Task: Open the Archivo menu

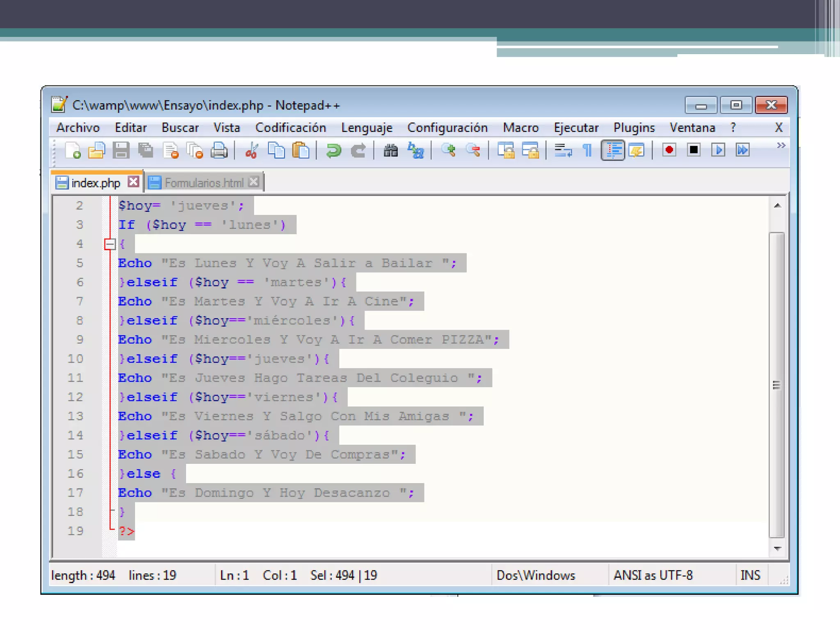Action: click(78, 128)
